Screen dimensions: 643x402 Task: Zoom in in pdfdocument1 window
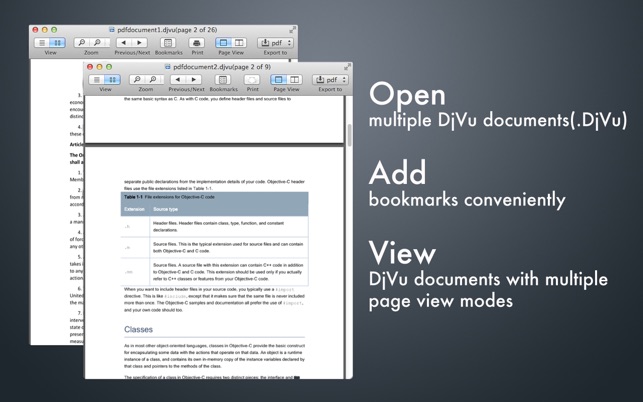point(99,42)
